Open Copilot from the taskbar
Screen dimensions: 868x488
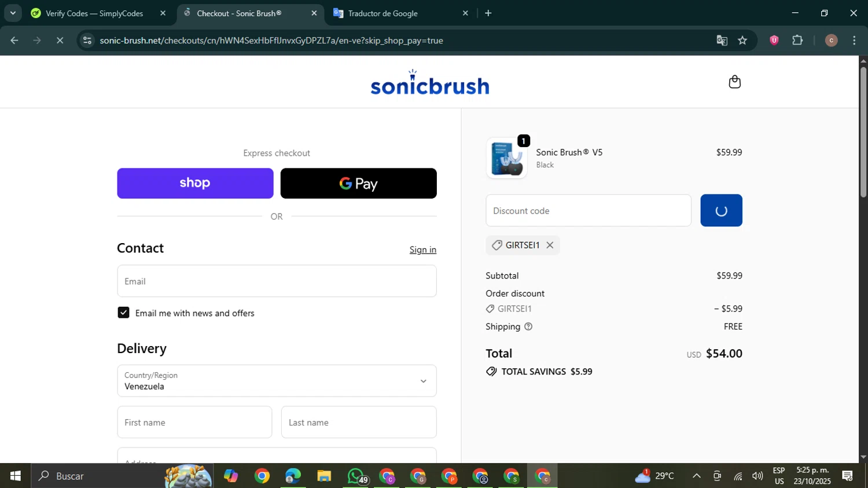pyautogui.click(x=231, y=476)
